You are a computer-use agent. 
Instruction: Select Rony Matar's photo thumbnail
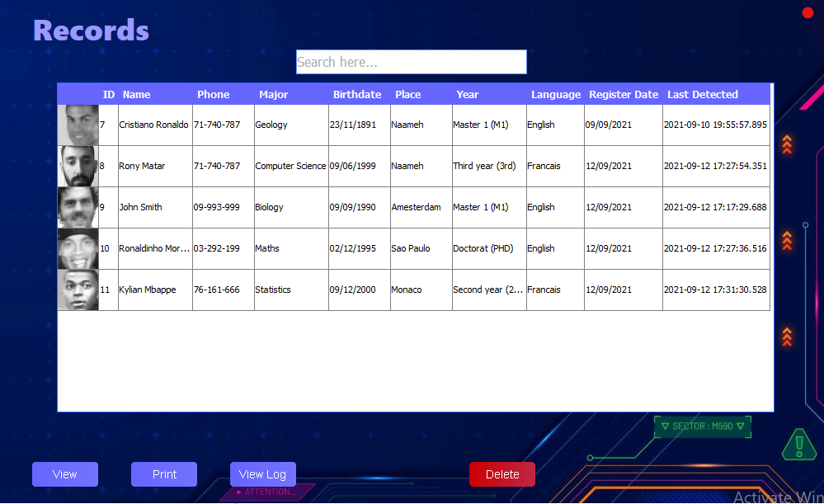point(78,166)
